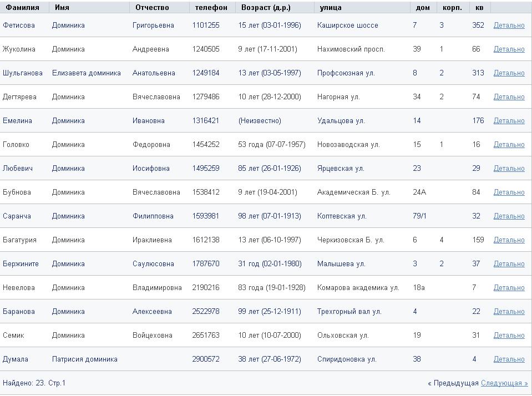This screenshot has height=396, width=532.
Task: Click the Фамилия column header
Action: [22, 8]
